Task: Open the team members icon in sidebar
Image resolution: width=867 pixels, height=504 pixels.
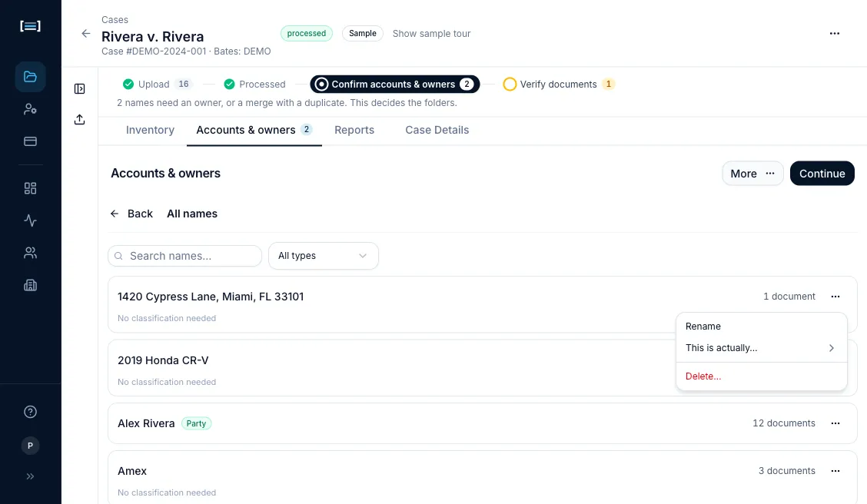Action: (31, 253)
